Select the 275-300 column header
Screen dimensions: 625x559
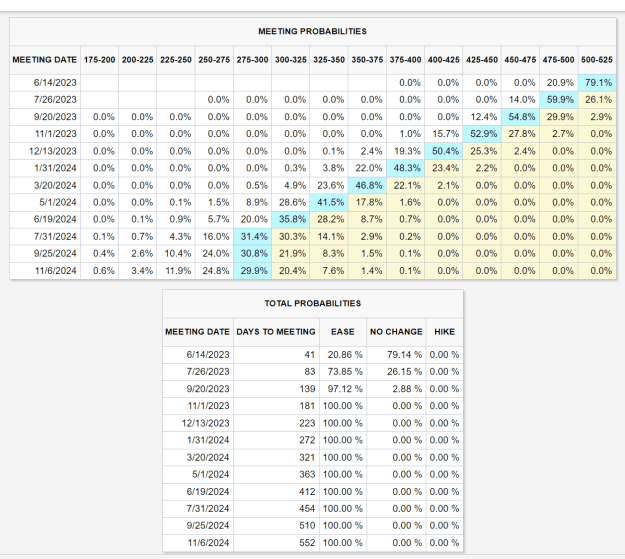253,60
